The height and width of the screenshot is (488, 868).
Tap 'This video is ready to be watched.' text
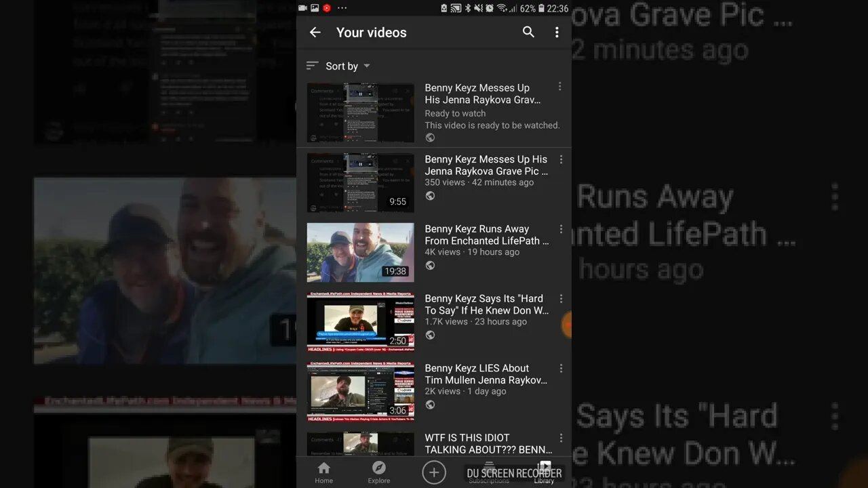pos(492,125)
